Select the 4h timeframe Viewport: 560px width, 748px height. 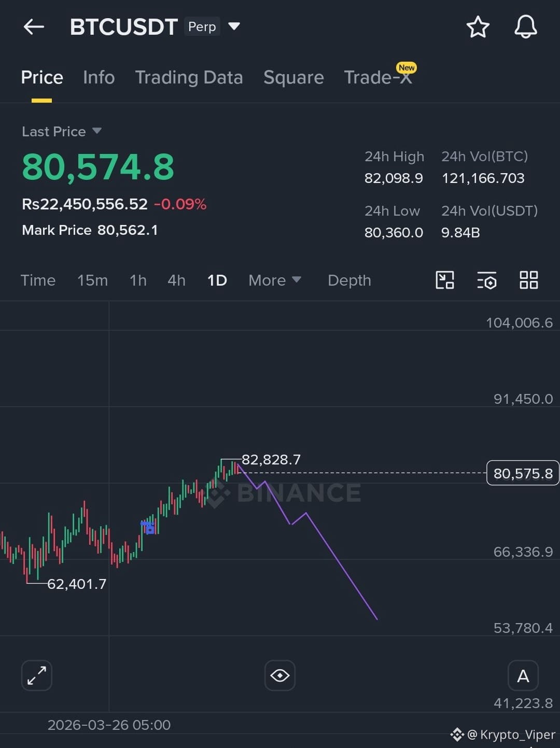click(176, 280)
